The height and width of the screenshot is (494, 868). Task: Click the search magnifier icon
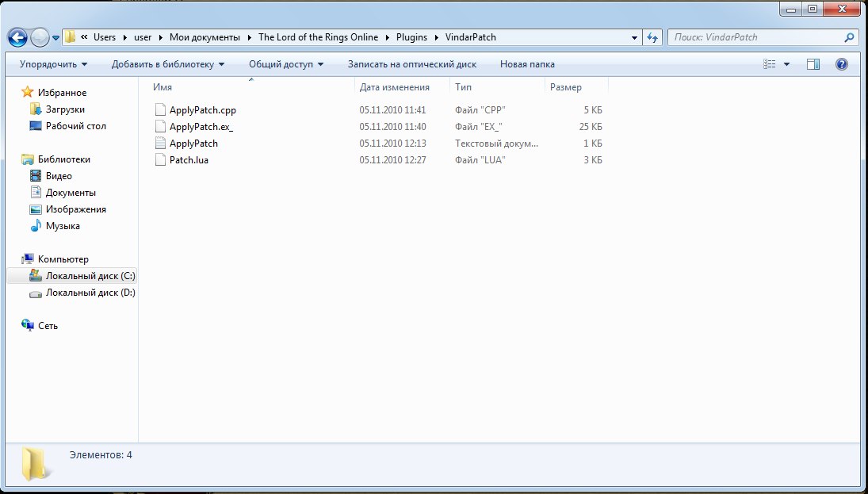849,37
